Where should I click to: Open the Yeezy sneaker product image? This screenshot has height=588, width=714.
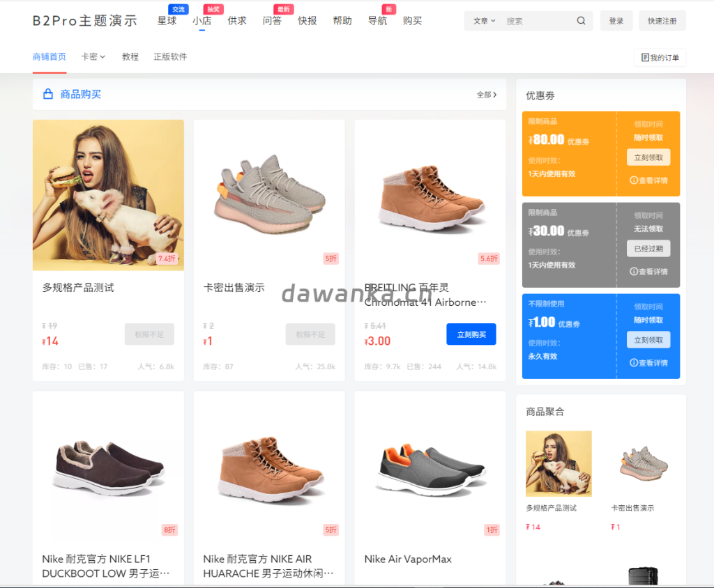pos(269,195)
